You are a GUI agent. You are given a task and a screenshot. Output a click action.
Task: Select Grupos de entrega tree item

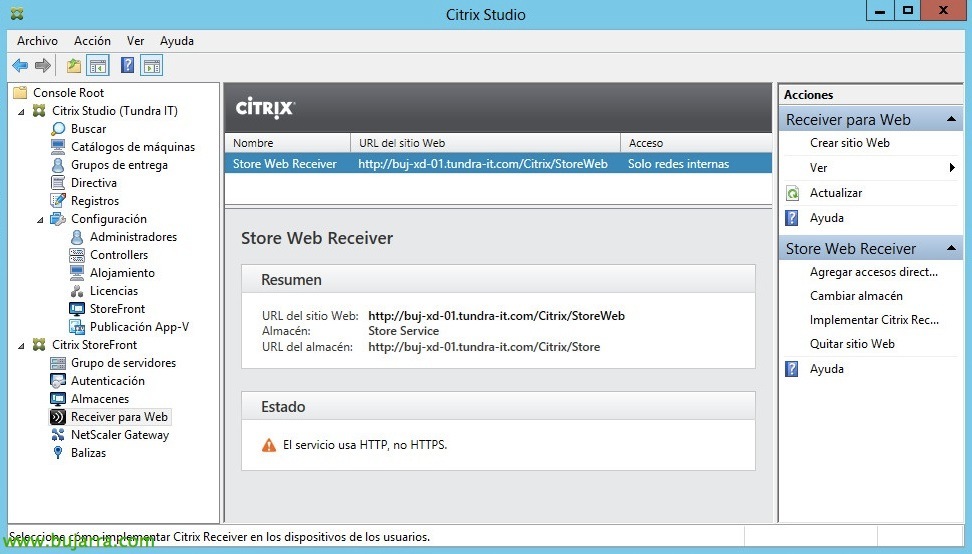click(x=119, y=165)
